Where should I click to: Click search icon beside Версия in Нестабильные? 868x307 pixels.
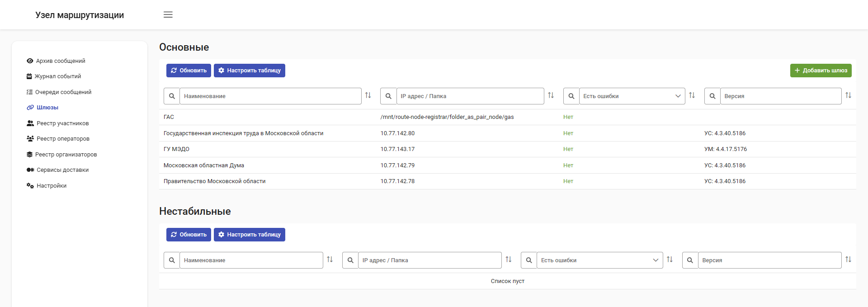[x=690, y=260]
